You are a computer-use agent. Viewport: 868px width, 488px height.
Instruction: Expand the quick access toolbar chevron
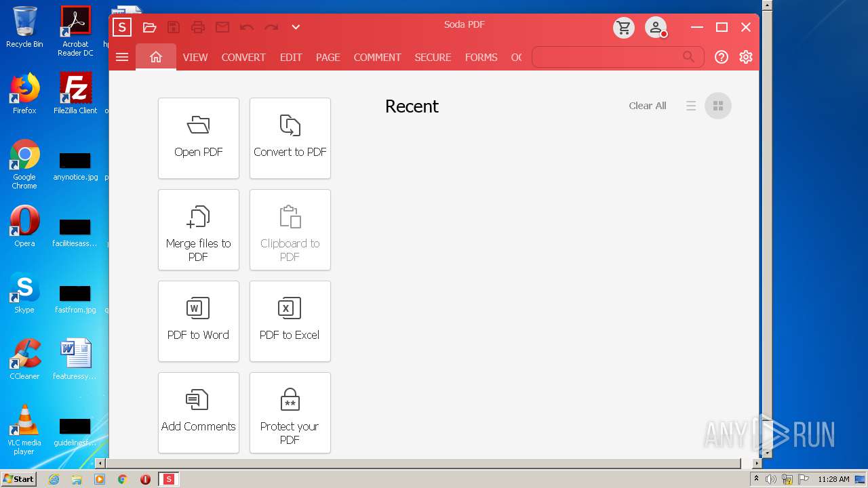296,27
